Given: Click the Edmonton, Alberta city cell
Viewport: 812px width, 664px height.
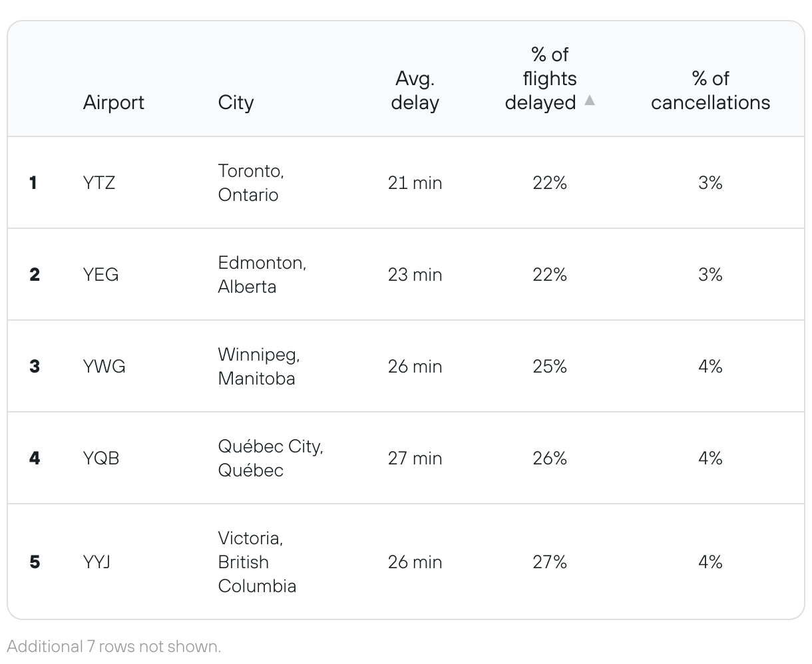Looking at the screenshot, I should point(262,275).
